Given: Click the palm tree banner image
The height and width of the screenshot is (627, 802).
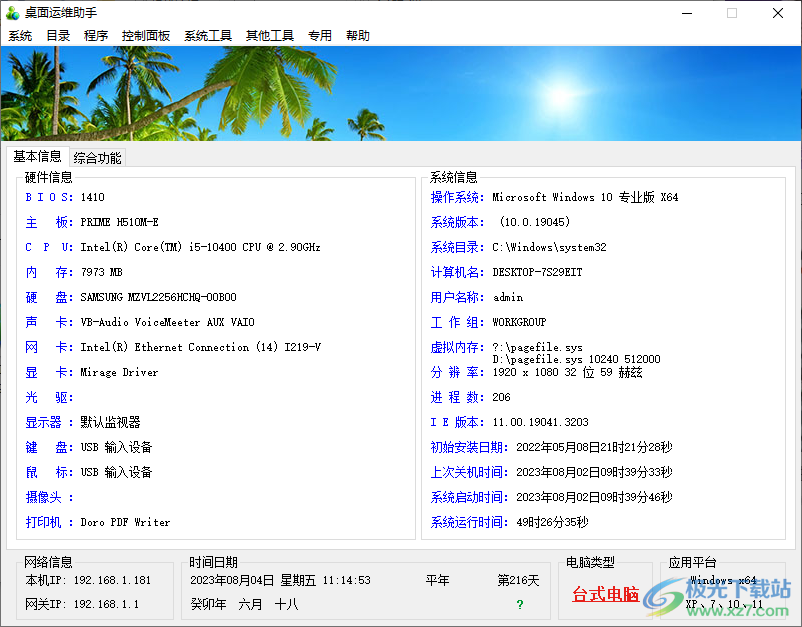Looking at the screenshot, I should (401, 93).
